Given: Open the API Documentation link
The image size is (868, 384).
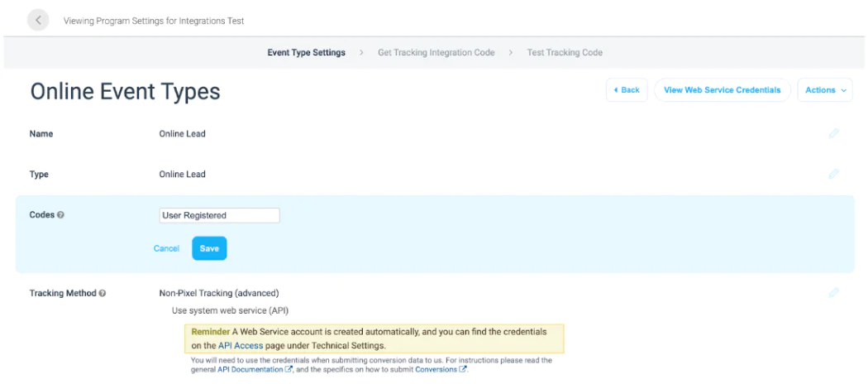Looking at the screenshot, I should click(x=250, y=370).
